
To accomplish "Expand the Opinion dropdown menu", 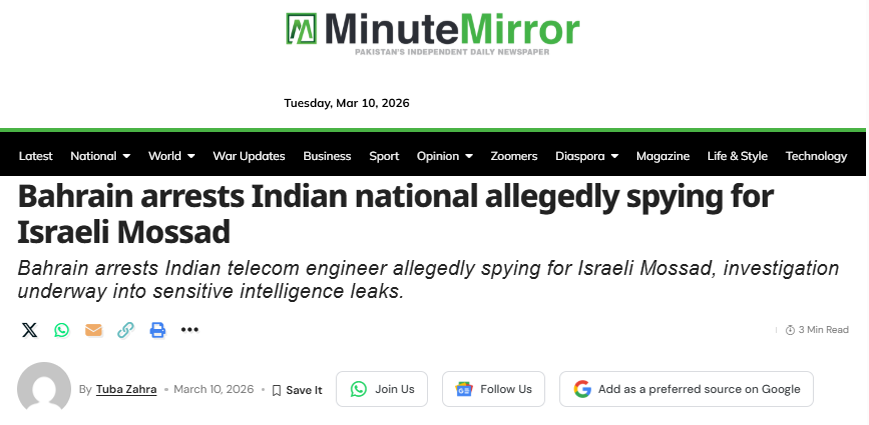I will 445,156.
